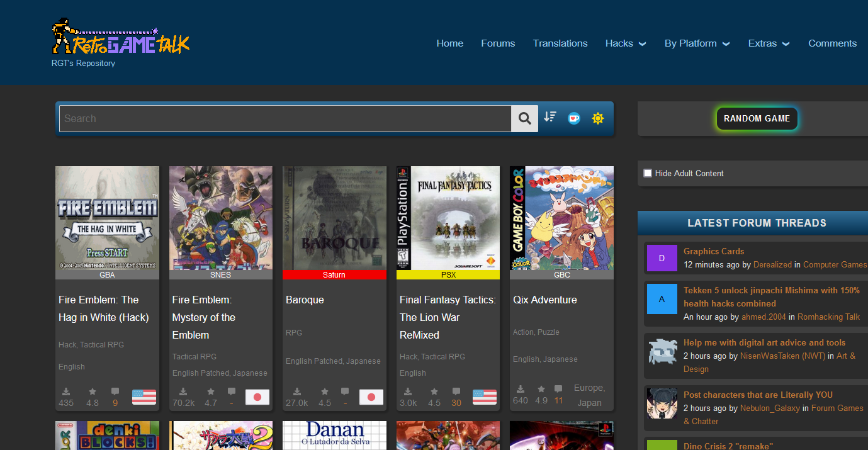The height and width of the screenshot is (450, 868).
Task: Click the SNES platform label
Action: pos(221,275)
